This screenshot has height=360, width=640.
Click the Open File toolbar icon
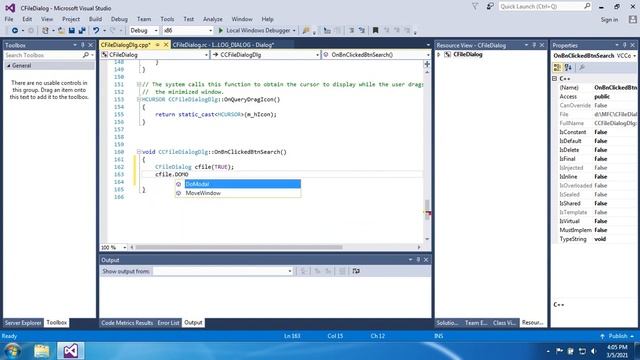coord(61,31)
